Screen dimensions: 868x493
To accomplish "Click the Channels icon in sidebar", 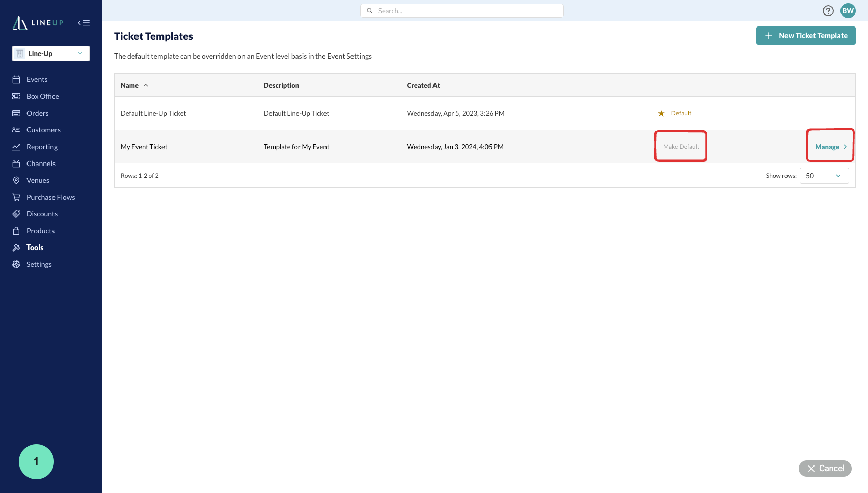I will [x=16, y=163].
